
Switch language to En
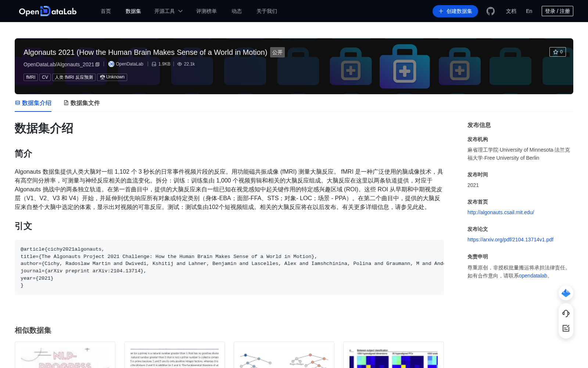(x=529, y=11)
